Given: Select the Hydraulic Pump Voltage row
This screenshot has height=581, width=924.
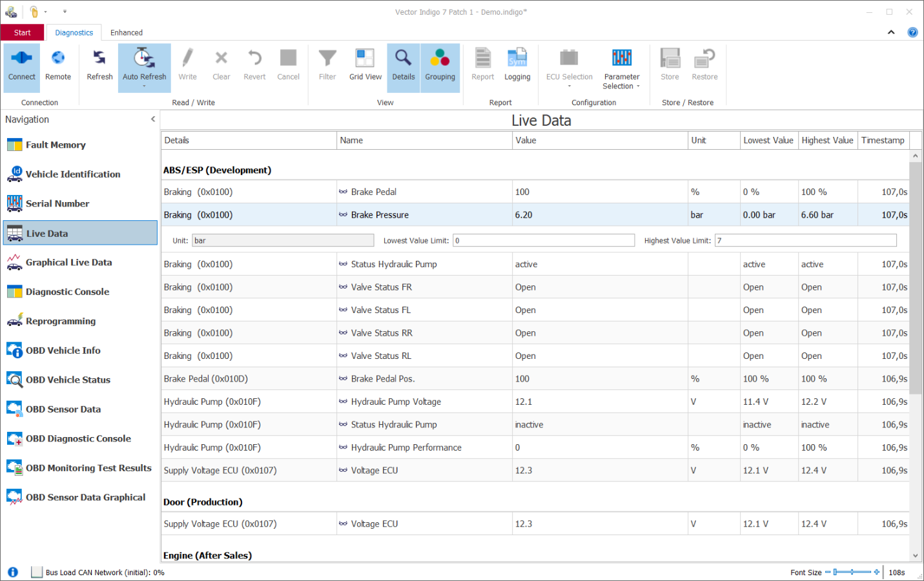Looking at the screenshot, I should coord(535,402).
